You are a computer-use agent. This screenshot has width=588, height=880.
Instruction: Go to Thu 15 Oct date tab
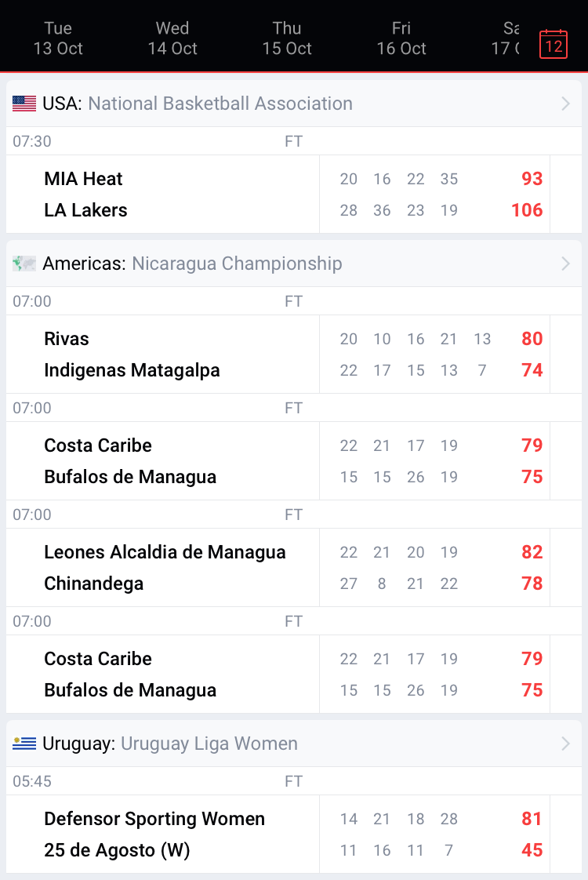[x=287, y=38]
